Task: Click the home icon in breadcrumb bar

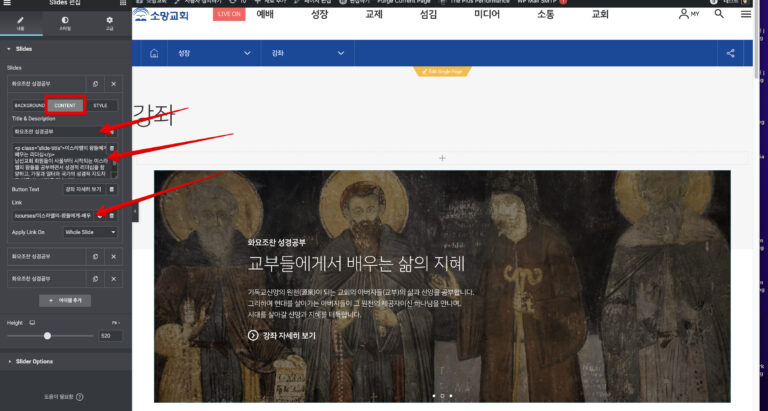Action: 154,53
